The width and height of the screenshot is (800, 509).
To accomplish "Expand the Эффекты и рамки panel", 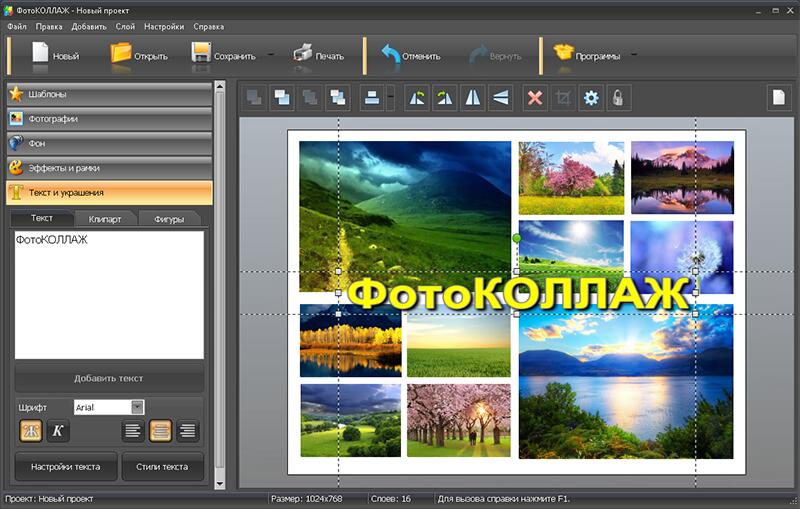I will click(109, 168).
